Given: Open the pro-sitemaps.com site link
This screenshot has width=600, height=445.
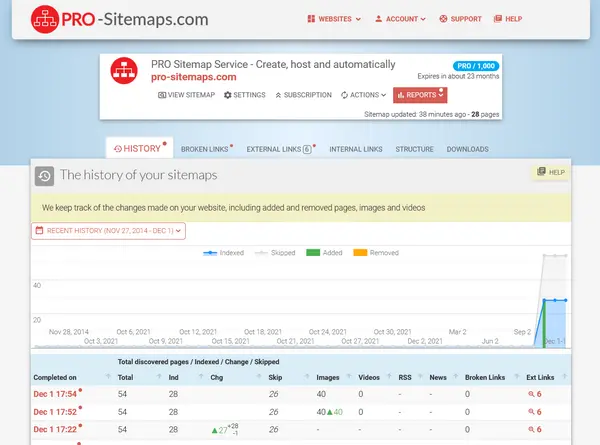Looking at the screenshot, I should coord(194,76).
